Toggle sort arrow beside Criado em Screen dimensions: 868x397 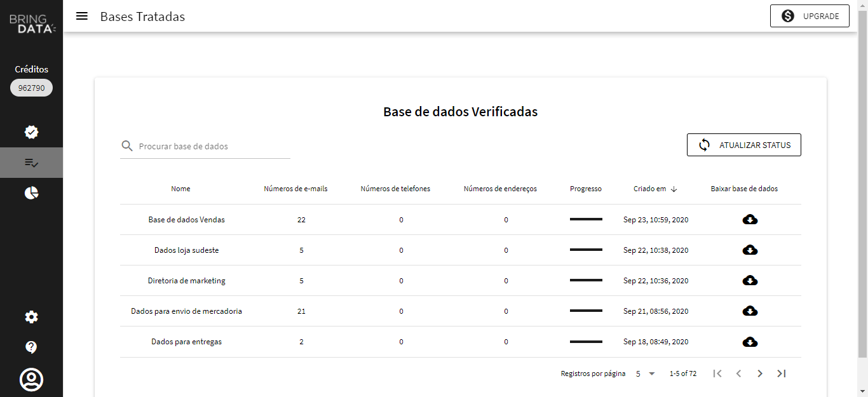point(674,189)
